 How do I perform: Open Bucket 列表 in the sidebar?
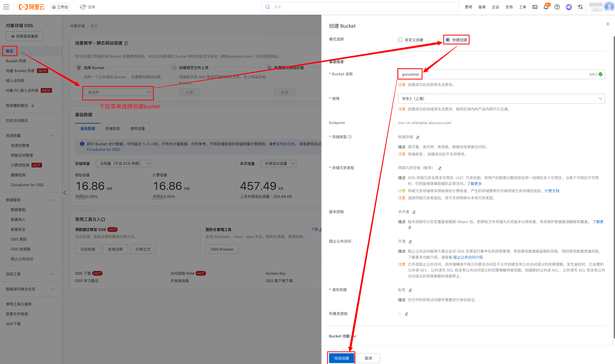16,61
